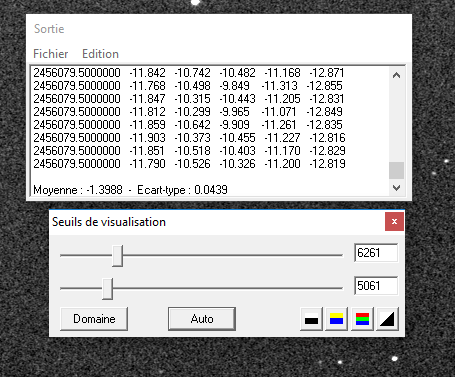Apply the black and white palette icon
455x377 pixels.
point(311,319)
